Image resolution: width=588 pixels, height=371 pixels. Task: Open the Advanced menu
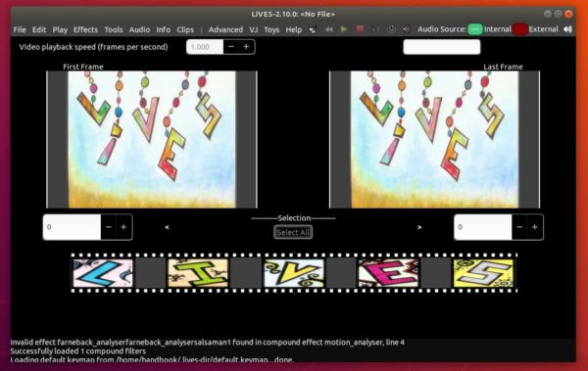pos(225,29)
